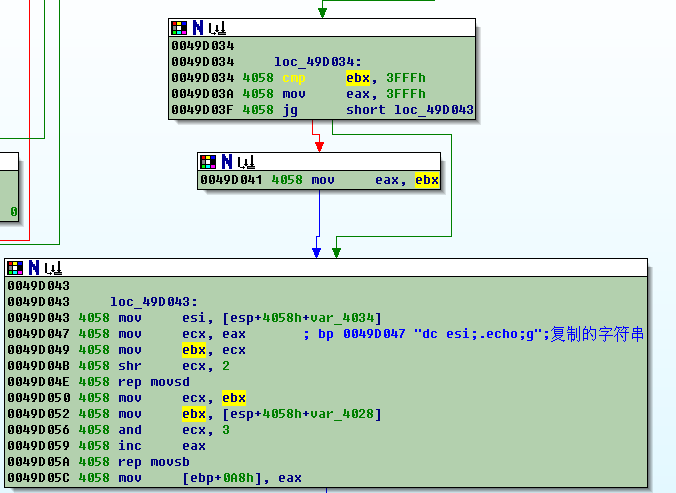Click color icon of loc_49D034 node
Viewport: 676px width, 493px height.
coord(179,28)
